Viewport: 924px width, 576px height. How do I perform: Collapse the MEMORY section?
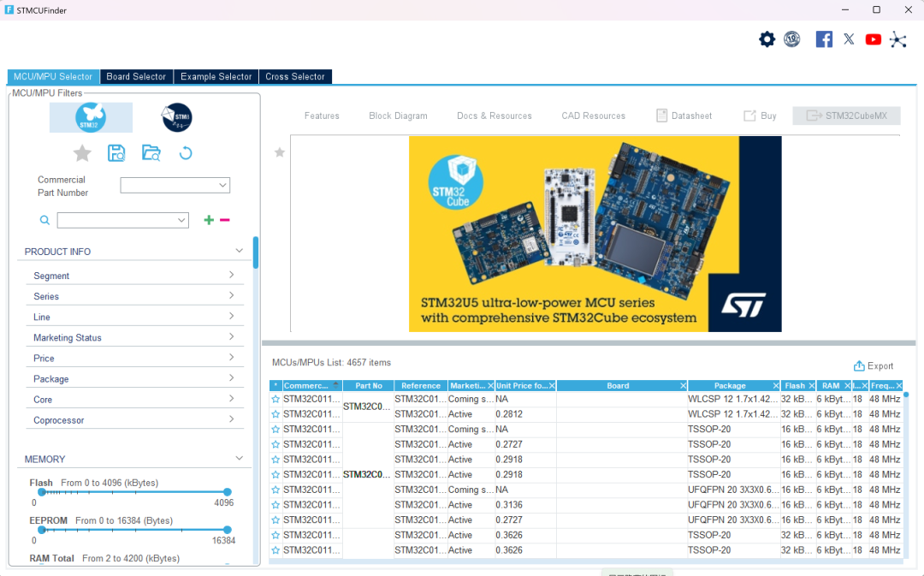tap(240, 458)
